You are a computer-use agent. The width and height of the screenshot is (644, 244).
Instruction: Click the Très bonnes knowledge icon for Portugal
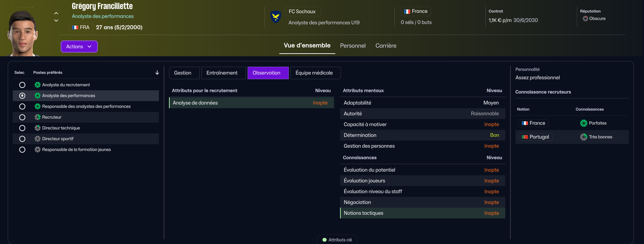click(x=583, y=137)
